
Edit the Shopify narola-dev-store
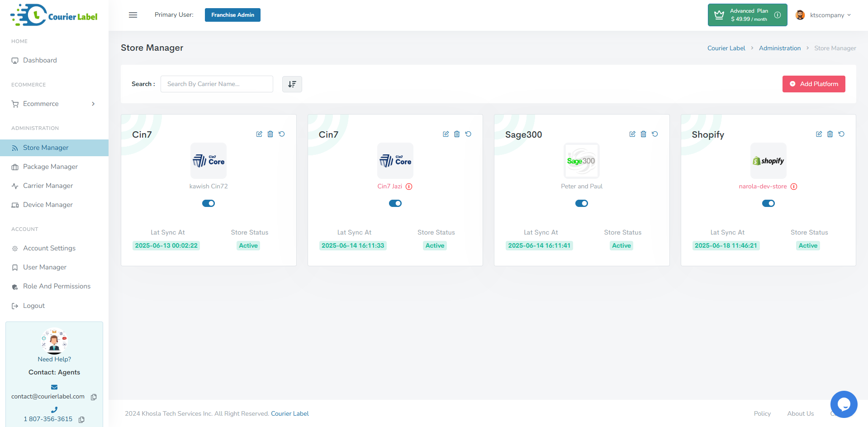coord(819,134)
